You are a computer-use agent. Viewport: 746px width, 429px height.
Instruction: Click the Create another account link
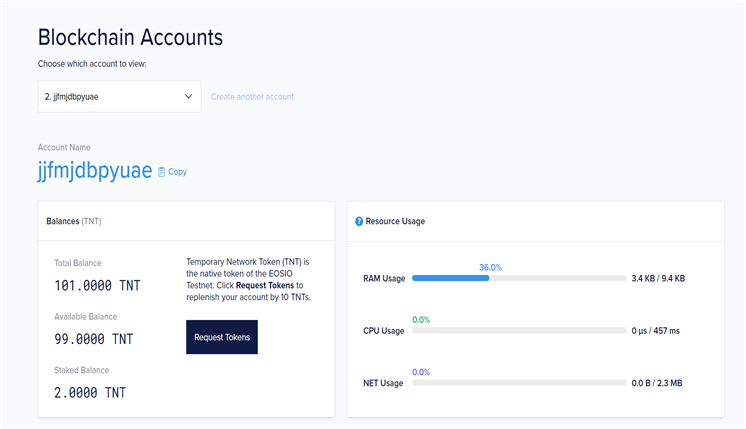point(252,97)
